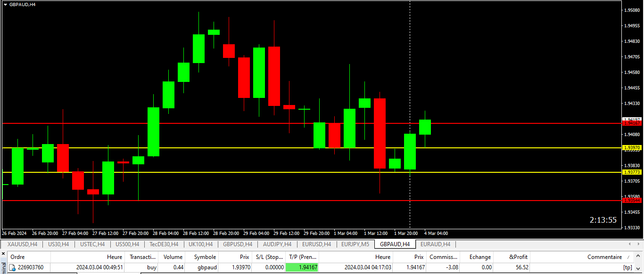Viewport: 644px width, 274px height.
Task: Click the order icon next to 226903760
Action: (x=12, y=267)
